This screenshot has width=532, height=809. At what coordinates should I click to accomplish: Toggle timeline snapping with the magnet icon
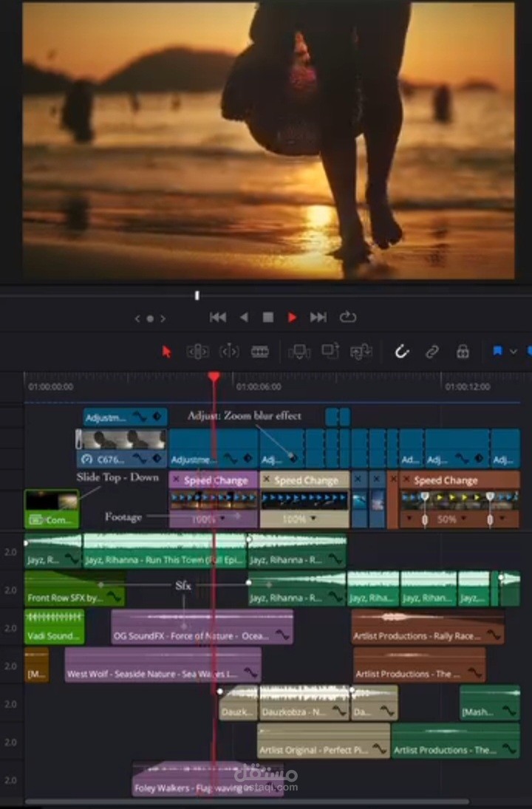(402, 352)
